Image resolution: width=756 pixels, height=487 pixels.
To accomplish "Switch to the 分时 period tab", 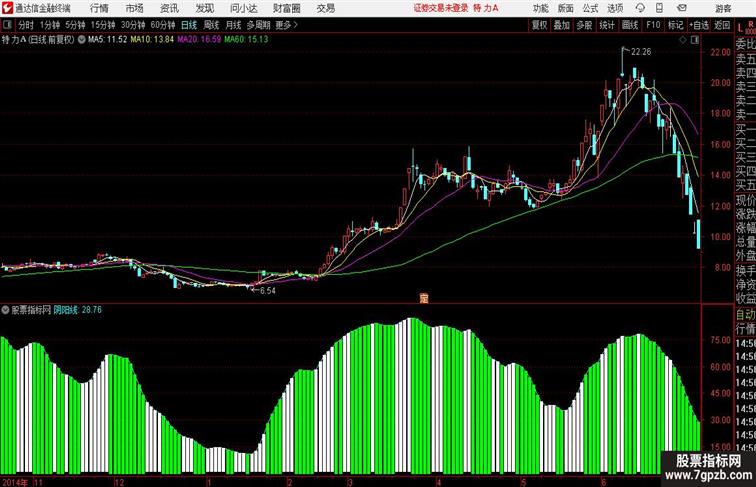I will [x=26, y=25].
